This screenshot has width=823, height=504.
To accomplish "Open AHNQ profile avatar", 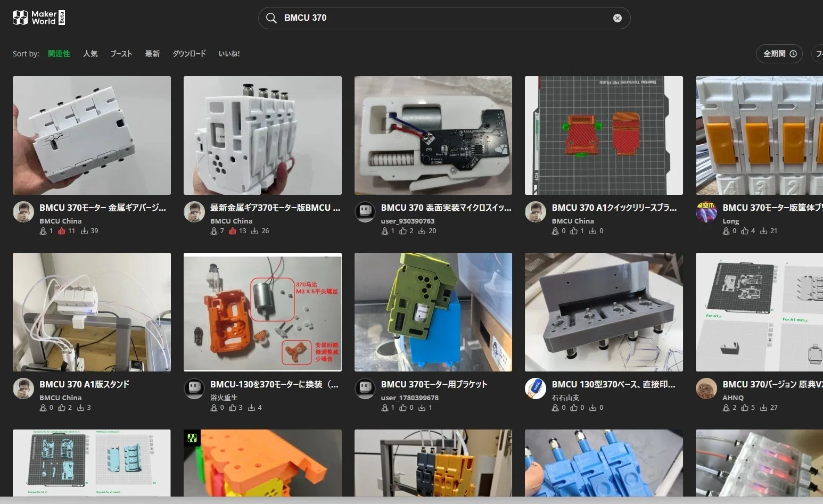I will click(706, 389).
